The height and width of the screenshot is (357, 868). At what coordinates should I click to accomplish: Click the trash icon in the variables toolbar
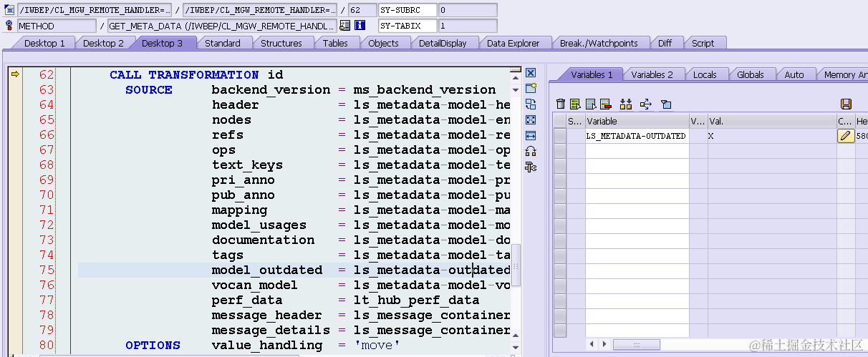coord(561,104)
